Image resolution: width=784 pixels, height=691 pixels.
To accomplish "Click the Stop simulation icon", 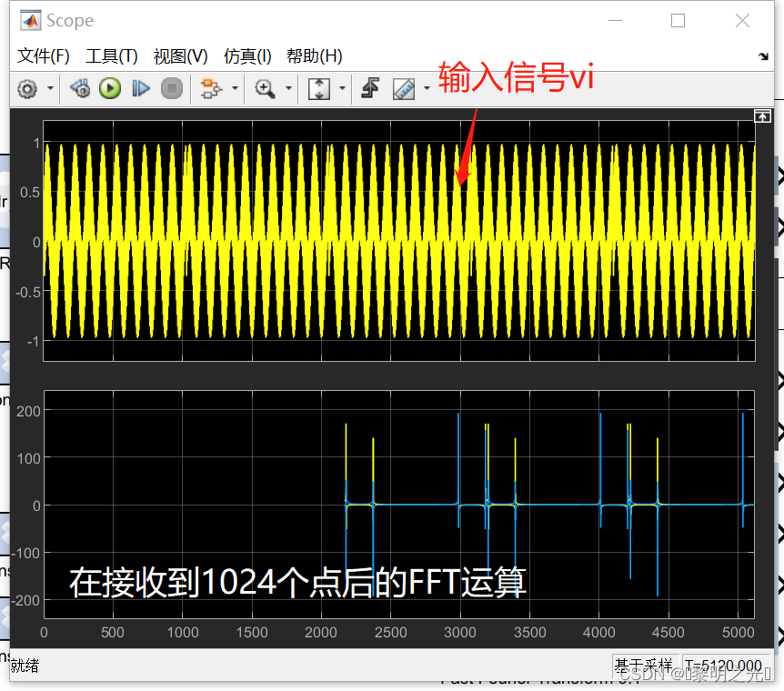I will tap(171, 88).
